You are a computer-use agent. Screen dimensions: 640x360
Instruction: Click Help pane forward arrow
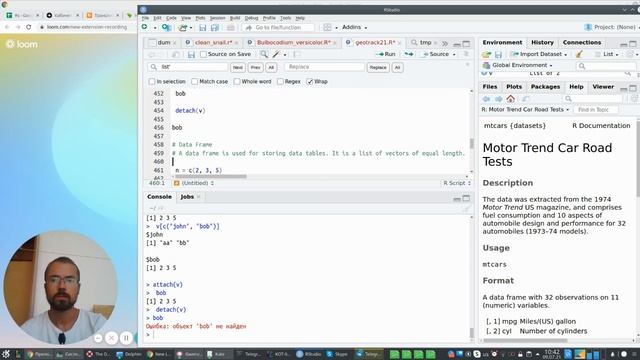click(x=498, y=99)
